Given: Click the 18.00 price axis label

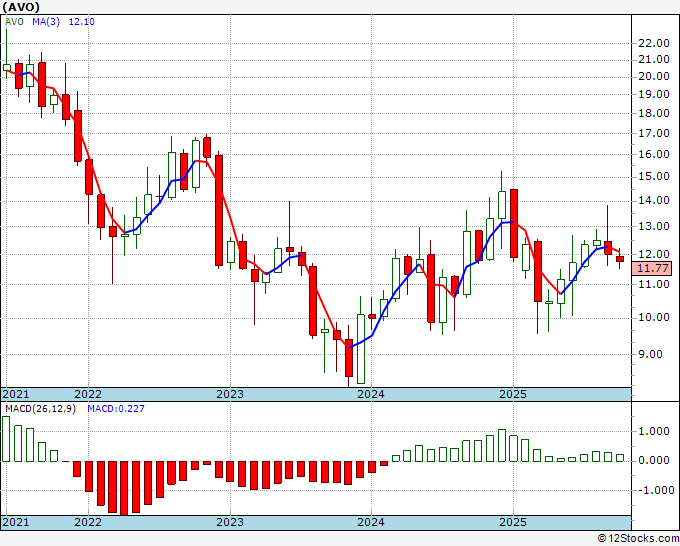Looking at the screenshot, I should (654, 113).
